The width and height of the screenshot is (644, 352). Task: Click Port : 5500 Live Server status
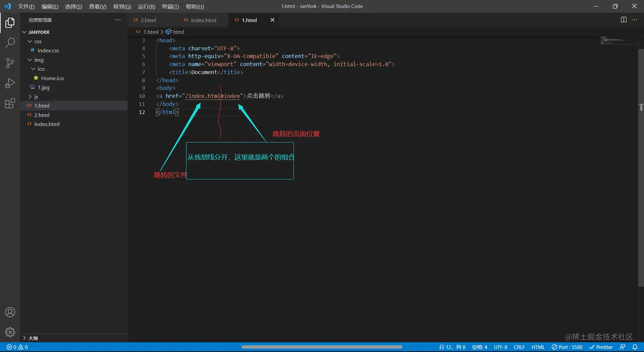pos(567,347)
